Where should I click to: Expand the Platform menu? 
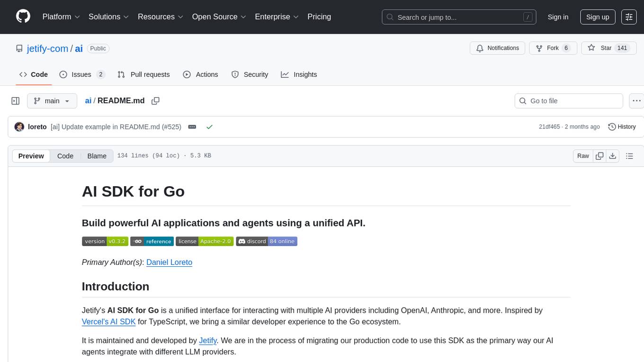point(61,17)
